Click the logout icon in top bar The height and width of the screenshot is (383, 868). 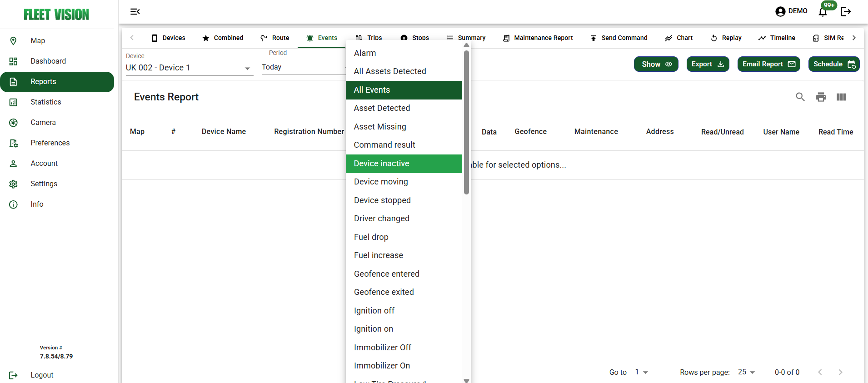[846, 12]
